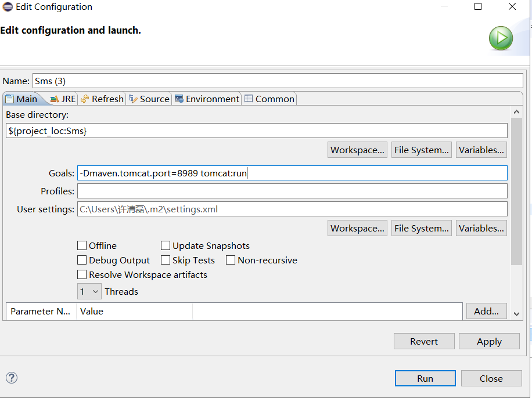Open the Environment tab
532x398 pixels.
point(207,99)
